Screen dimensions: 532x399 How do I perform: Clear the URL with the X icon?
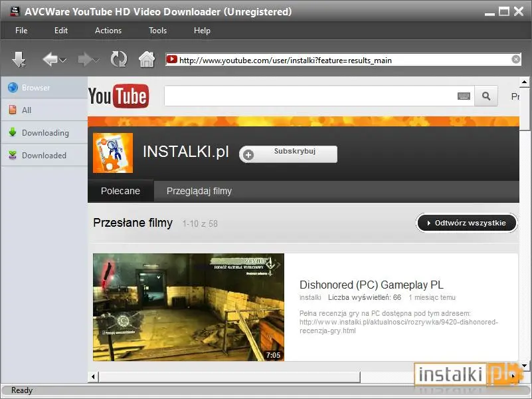pos(515,59)
